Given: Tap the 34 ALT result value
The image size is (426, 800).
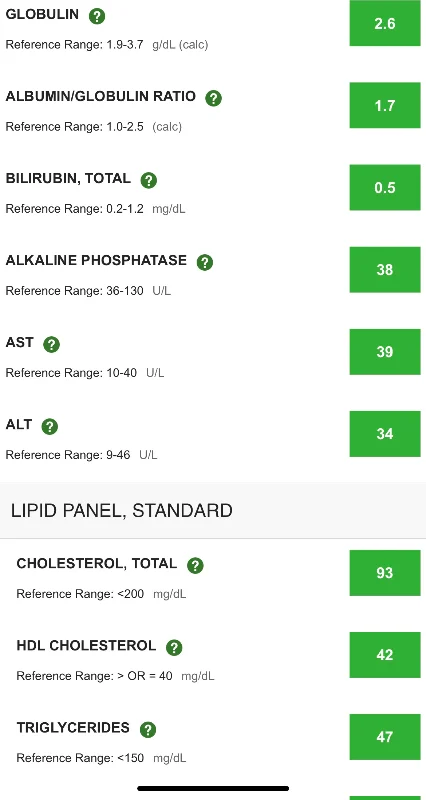Looking at the screenshot, I should tap(385, 434).
